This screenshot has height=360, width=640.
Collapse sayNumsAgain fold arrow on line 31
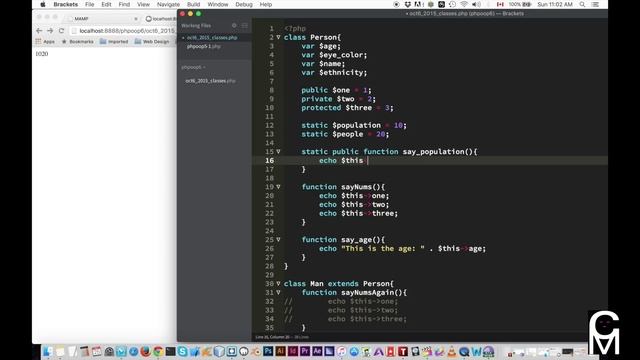tap(278, 292)
